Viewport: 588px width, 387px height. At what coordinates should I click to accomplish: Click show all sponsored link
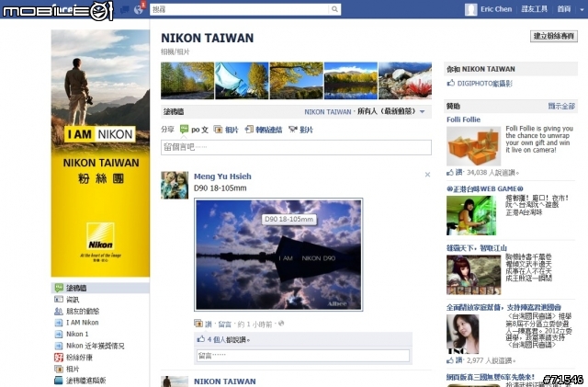(561, 107)
